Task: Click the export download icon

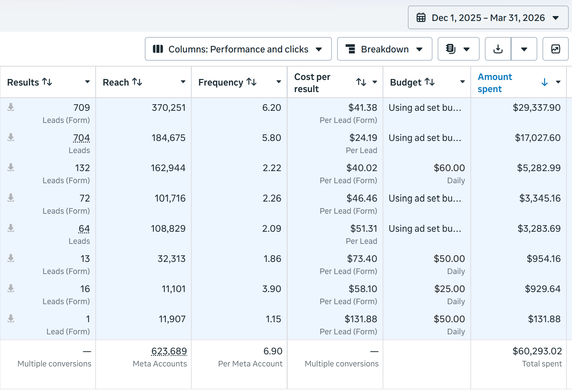Action: (498, 49)
